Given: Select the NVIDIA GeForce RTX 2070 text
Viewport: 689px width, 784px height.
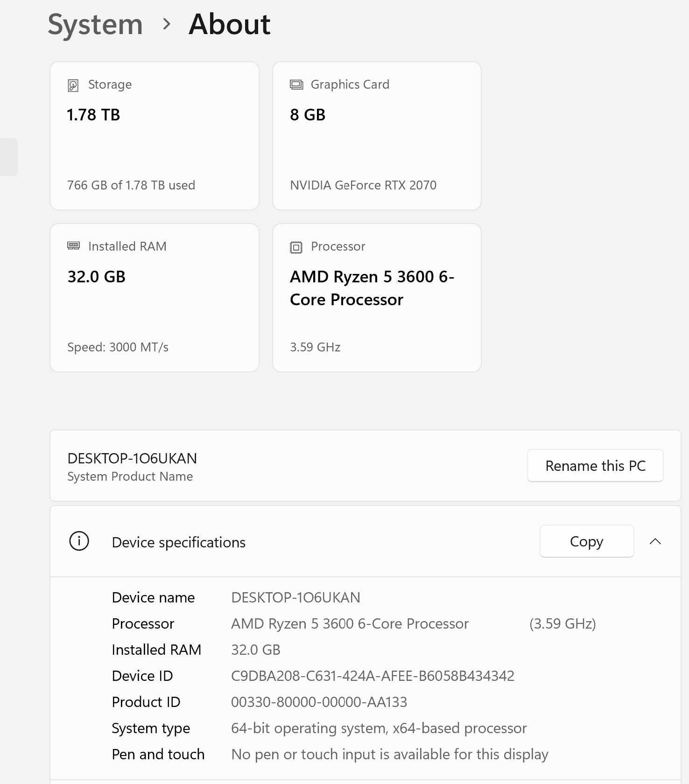Looking at the screenshot, I should click(x=363, y=185).
